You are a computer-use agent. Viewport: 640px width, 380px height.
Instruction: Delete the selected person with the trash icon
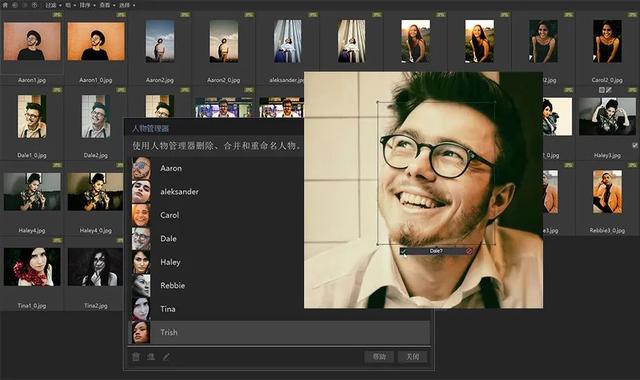pos(136,357)
